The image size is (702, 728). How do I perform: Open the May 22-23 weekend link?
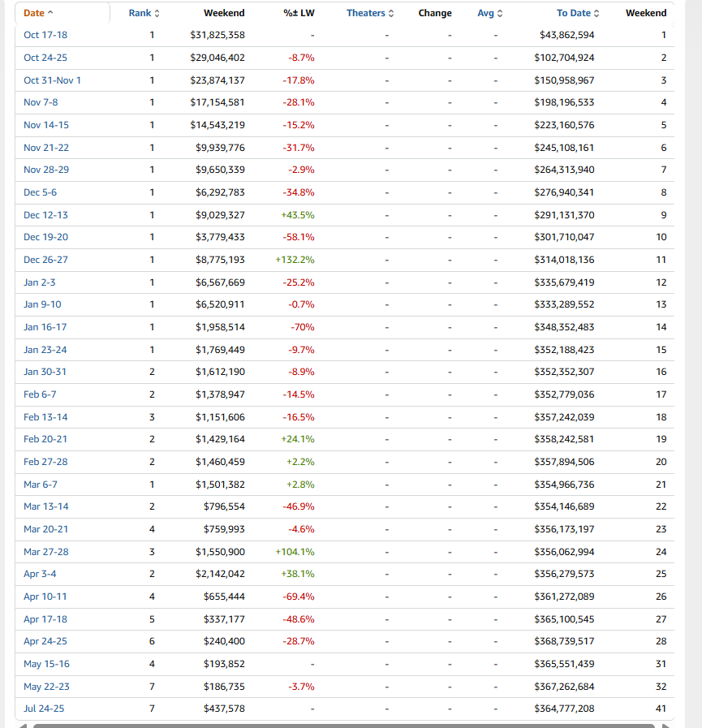(x=46, y=687)
